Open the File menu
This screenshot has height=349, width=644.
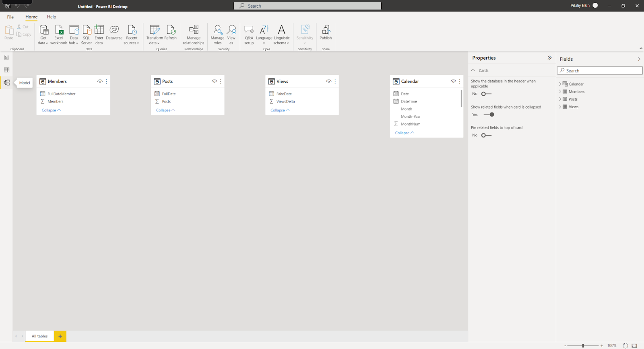click(10, 17)
